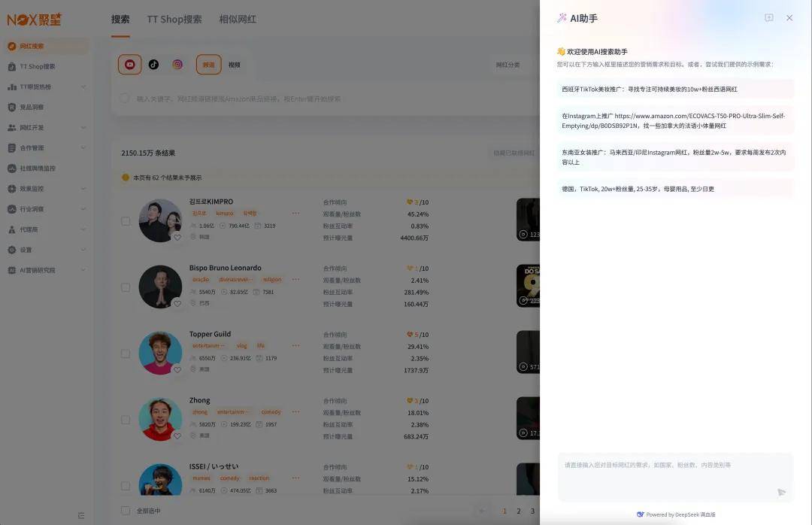This screenshot has width=812, height=525.
Task: Open the 网红分类 dropdown
Action: click(x=508, y=65)
